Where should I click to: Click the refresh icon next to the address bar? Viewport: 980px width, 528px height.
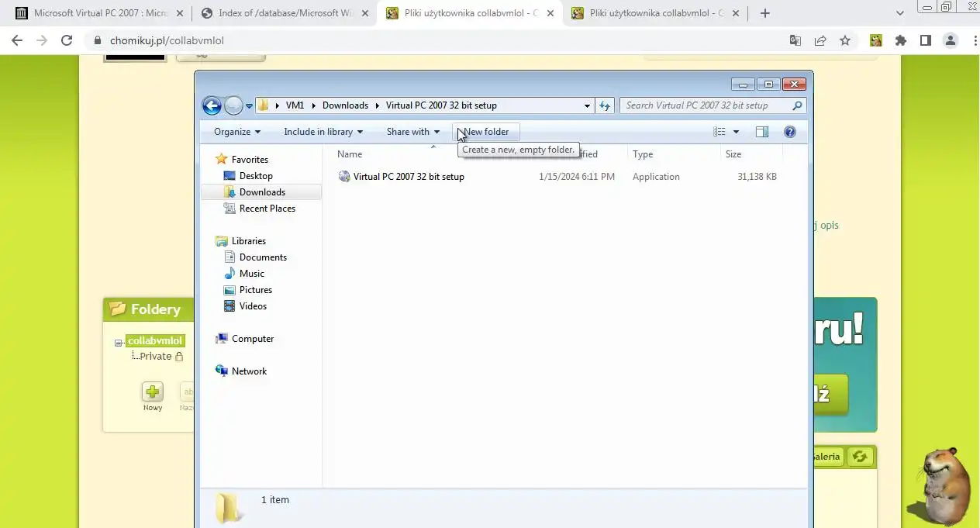(605, 105)
